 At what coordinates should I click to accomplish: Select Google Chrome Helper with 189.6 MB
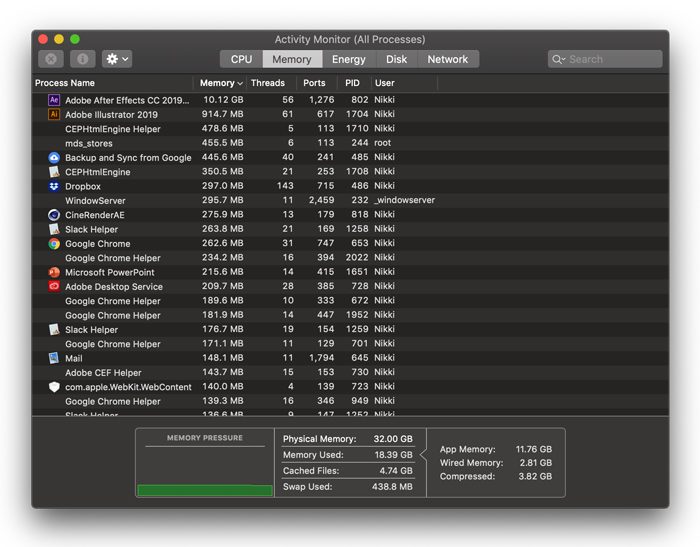click(x=350, y=301)
